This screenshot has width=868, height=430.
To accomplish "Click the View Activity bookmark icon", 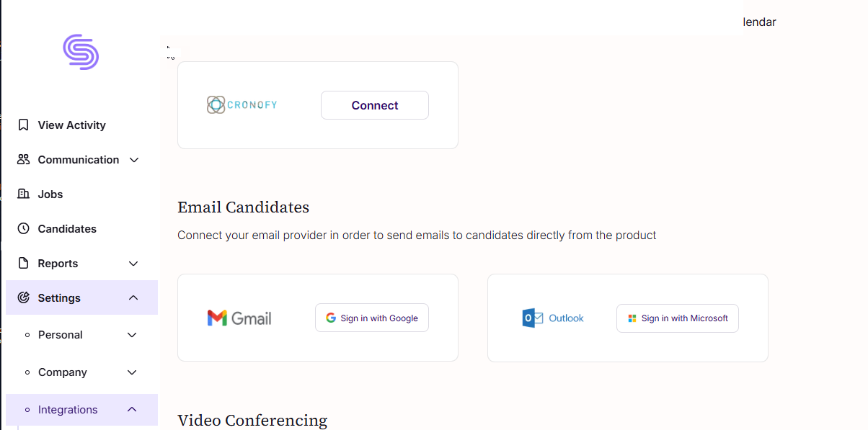I will (24, 125).
